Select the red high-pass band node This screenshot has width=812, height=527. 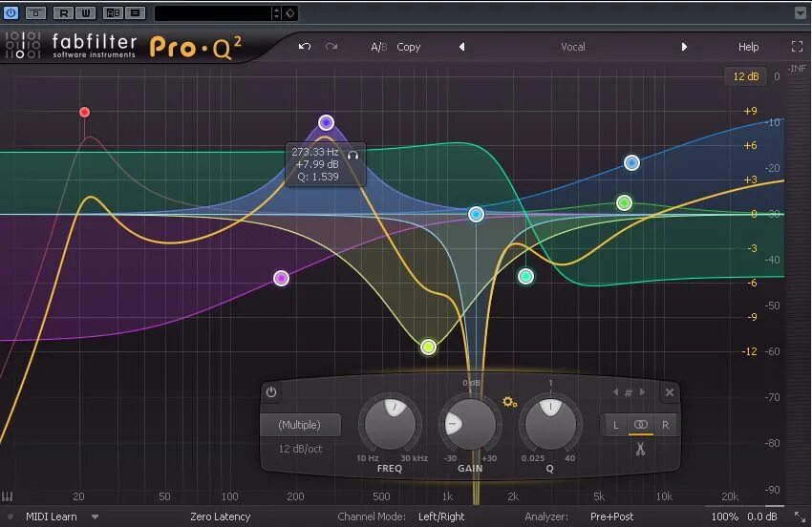click(x=84, y=113)
